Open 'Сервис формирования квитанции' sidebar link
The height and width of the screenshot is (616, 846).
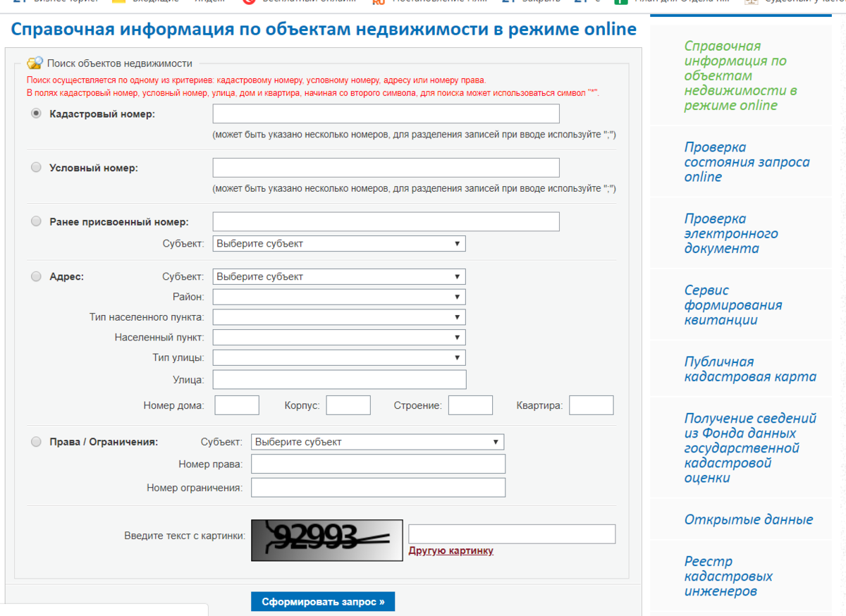click(x=732, y=305)
